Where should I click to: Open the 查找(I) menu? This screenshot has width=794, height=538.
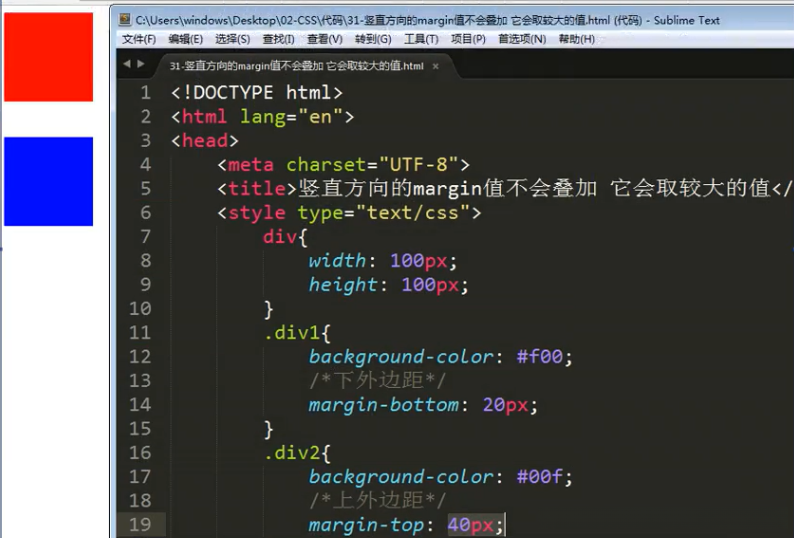279,39
